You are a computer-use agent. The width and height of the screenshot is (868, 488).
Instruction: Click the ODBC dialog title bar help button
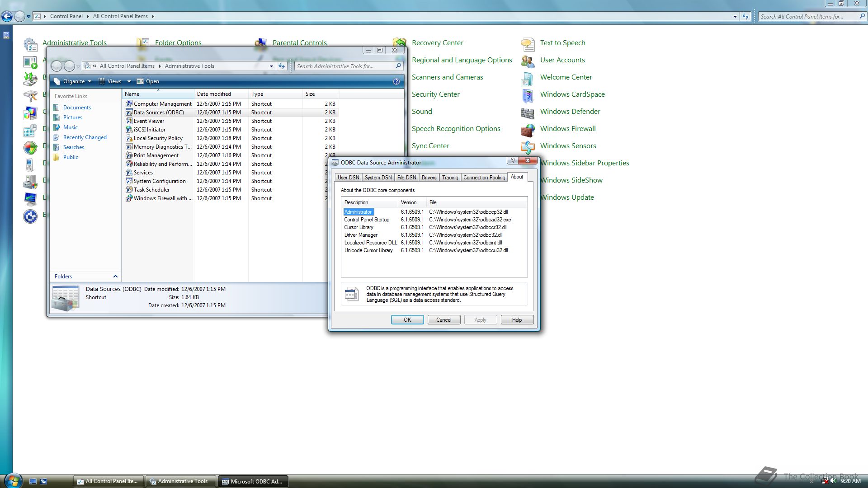512,160
